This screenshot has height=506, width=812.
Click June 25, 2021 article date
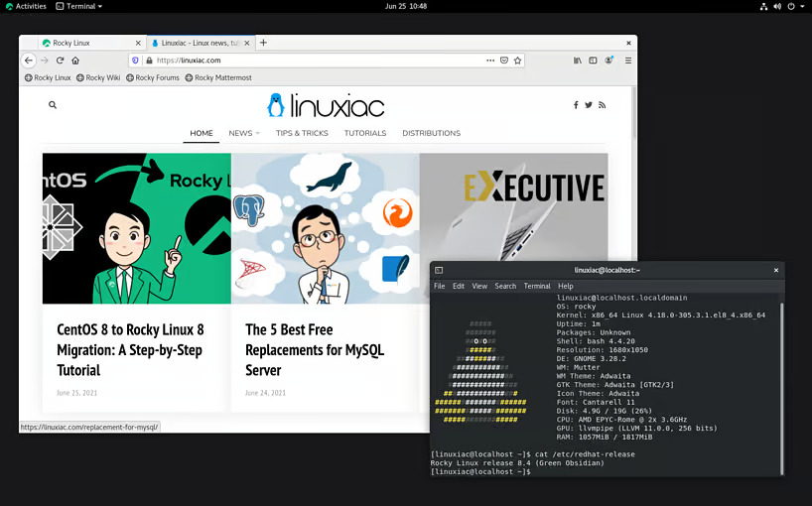point(76,393)
